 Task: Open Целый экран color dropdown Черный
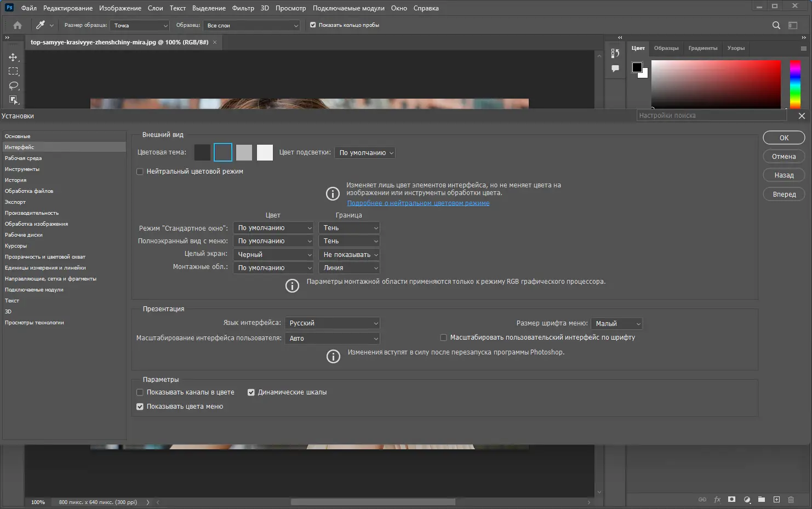[273, 255]
